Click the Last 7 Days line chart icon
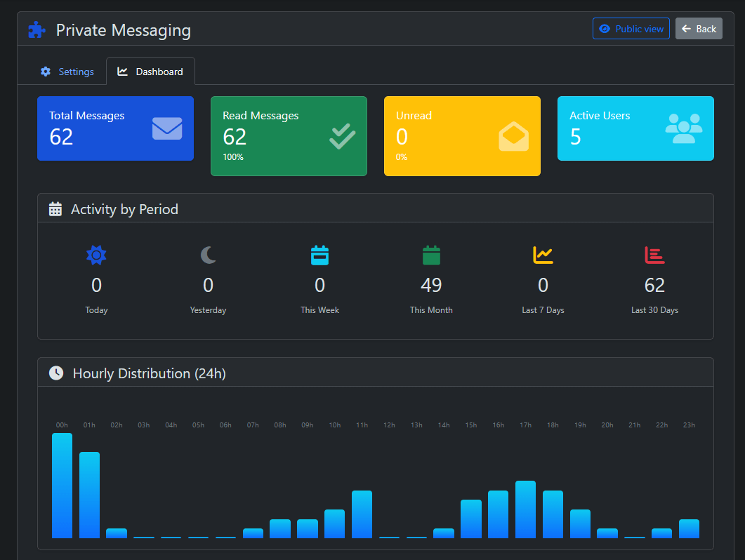Screen dimensions: 745x560 [543, 255]
